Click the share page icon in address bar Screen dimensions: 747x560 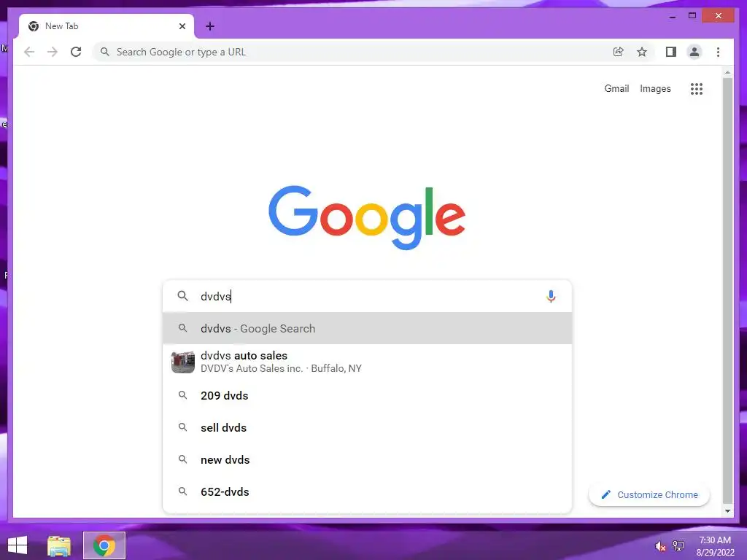pos(619,52)
